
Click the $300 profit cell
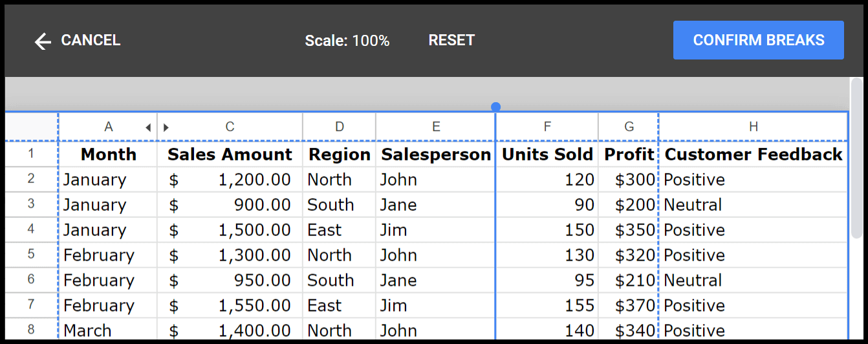pyautogui.click(x=629, y=179)
